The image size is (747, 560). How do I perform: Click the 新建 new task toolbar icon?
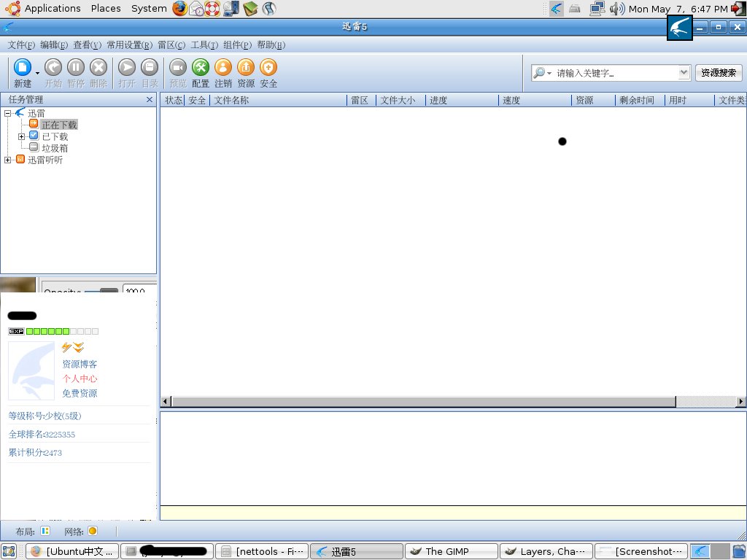(23, 68)
